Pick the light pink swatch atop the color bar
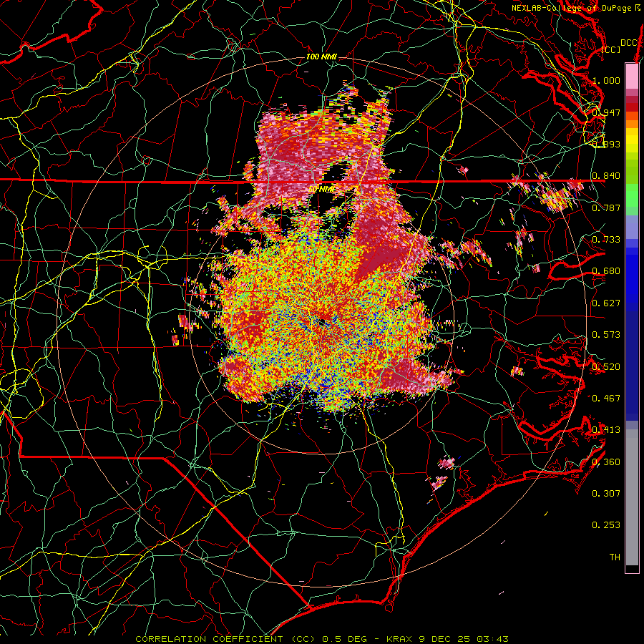Viewport: 644px width, 644px height. [x=632, y=76]
